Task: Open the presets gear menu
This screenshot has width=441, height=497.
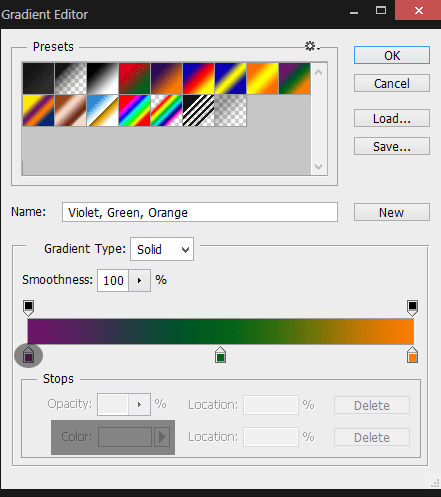Action: [x=312, y=46]
